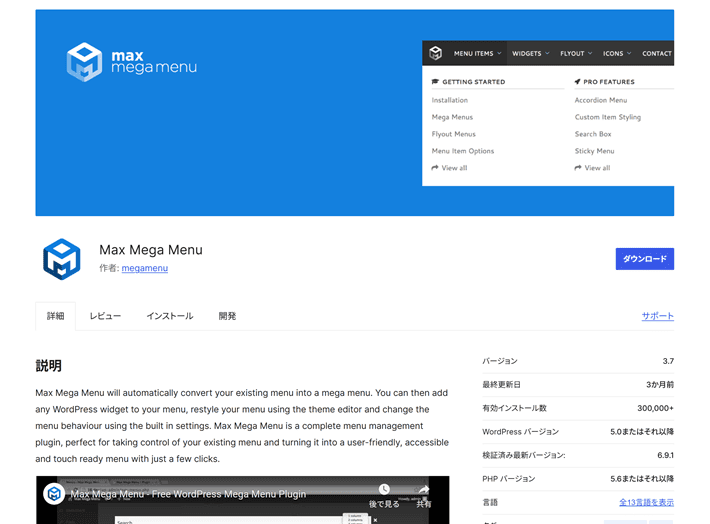The width and height of the screenshot is (710, 524).
Task: Expand the WIDGETS dropdown chevron
Action: (547, 53)
